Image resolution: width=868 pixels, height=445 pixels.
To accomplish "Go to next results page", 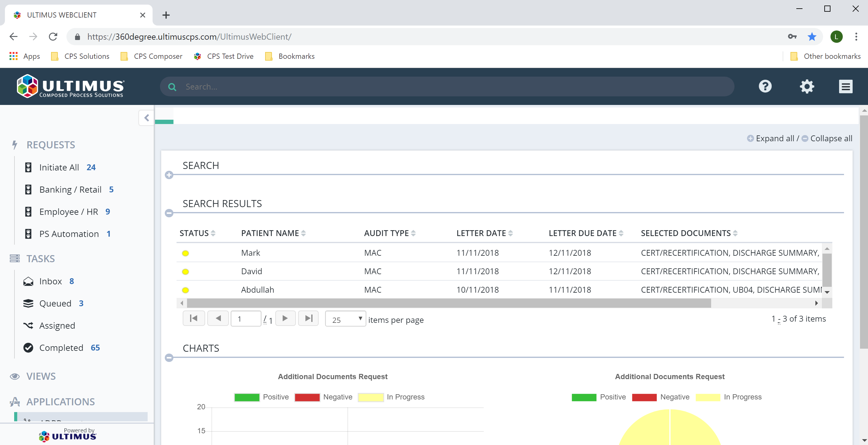I will (x=285, y=318).
